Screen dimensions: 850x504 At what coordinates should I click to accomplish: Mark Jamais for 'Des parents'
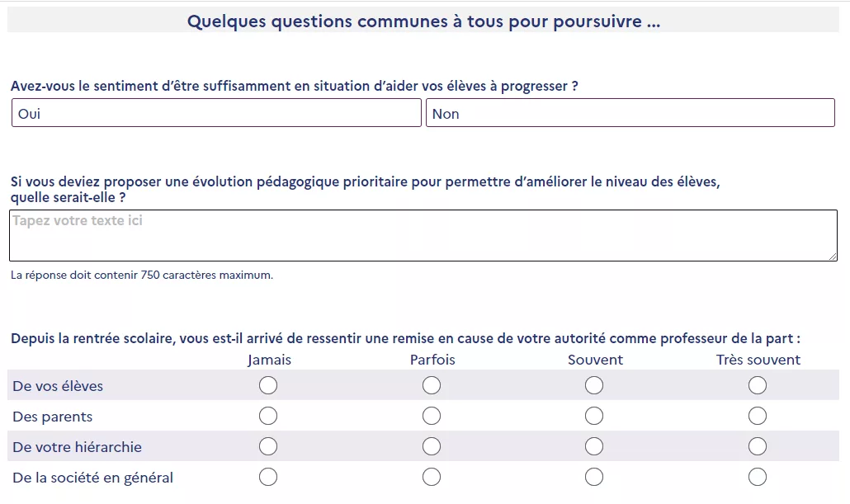268,417
